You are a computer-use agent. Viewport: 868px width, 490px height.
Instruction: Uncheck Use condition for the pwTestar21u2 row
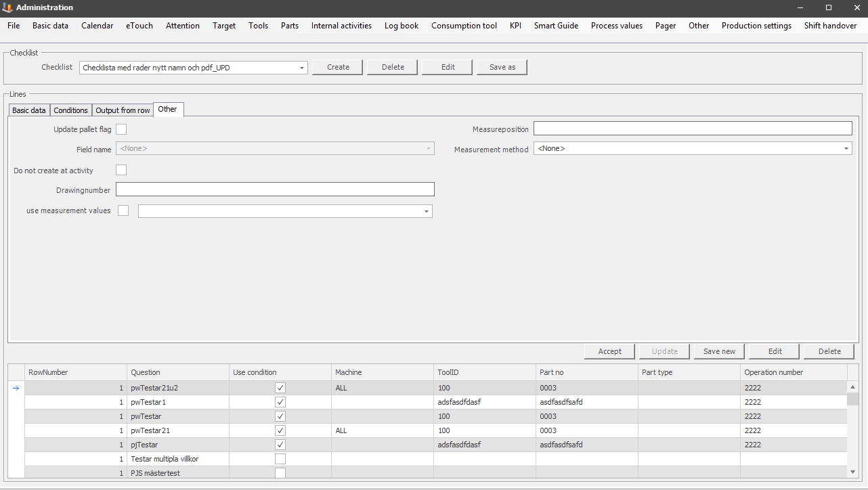[x=280, y=388]
